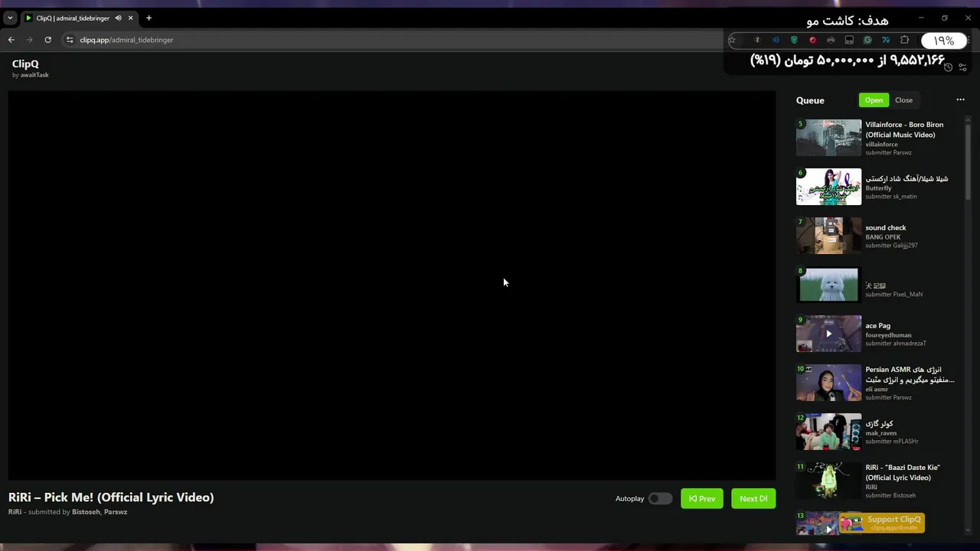Restore down the browser window

pyautogui.click(x=945, y=18)
